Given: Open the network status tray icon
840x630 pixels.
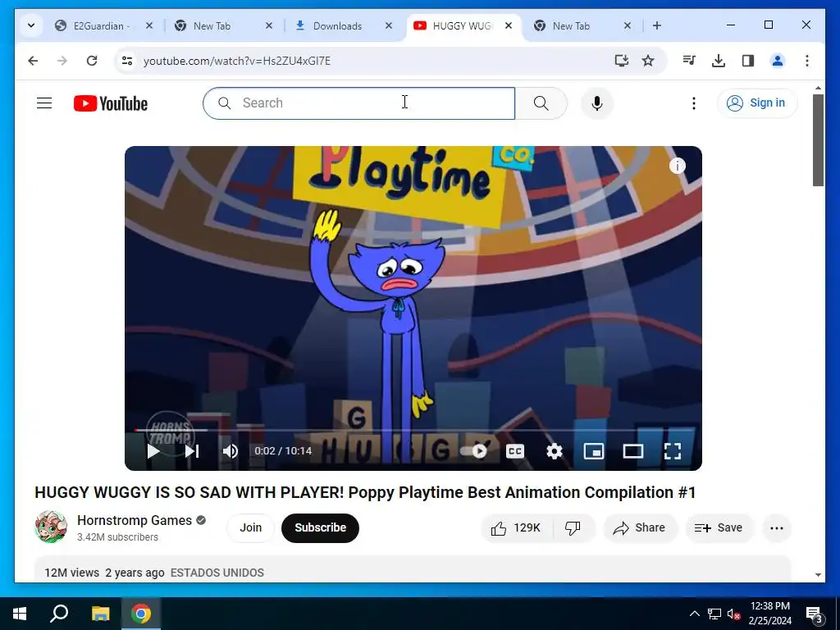Looking at the screenshot, I should click(x=714, y=614).
